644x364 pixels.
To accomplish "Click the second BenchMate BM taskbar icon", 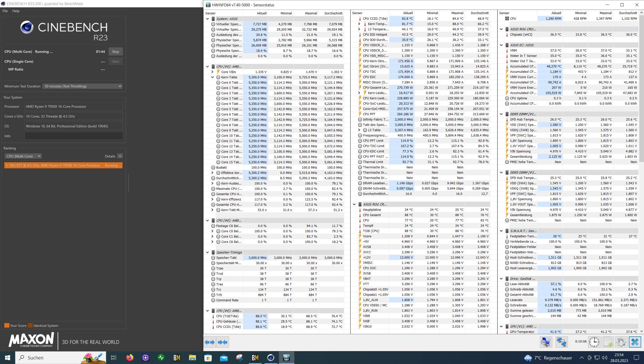I will click(x=255, y=357).
